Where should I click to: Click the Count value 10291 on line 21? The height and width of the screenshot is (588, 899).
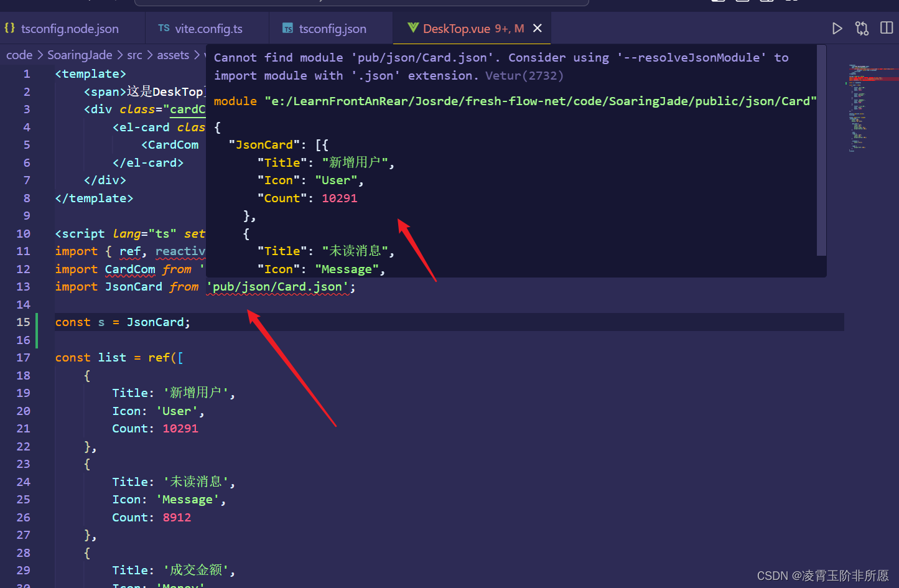[180, 429]
